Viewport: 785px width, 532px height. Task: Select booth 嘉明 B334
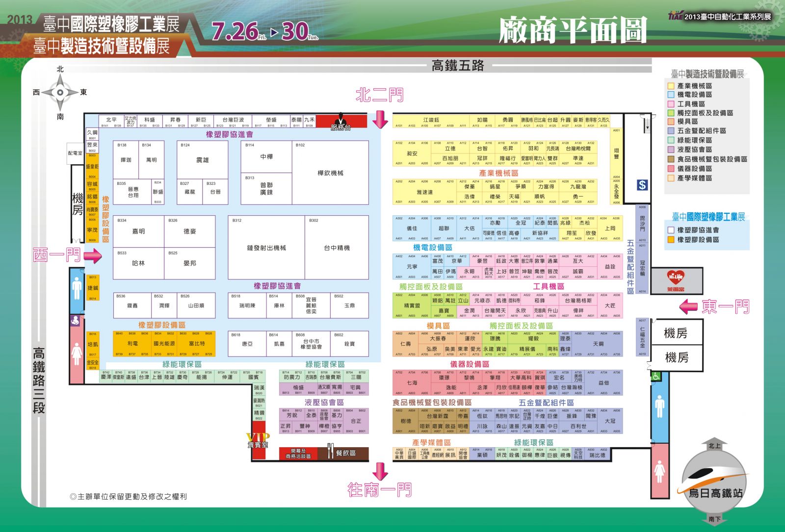(139, 231)
